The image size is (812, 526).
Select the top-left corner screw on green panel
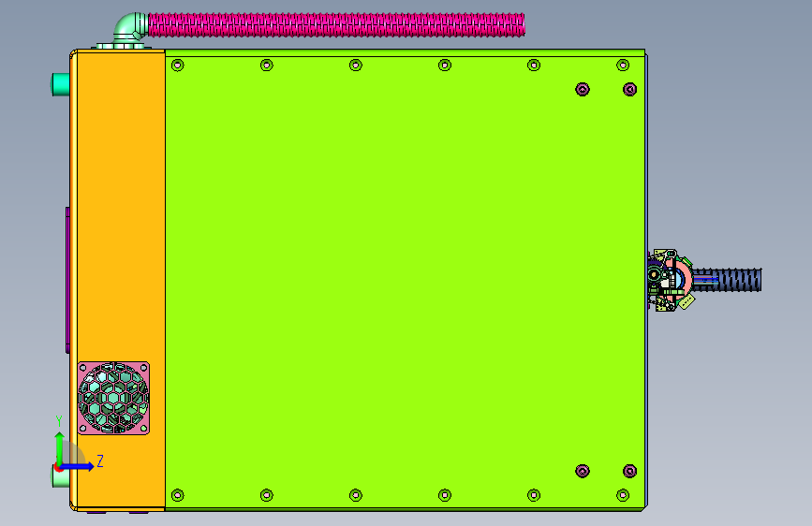[178, 66]
